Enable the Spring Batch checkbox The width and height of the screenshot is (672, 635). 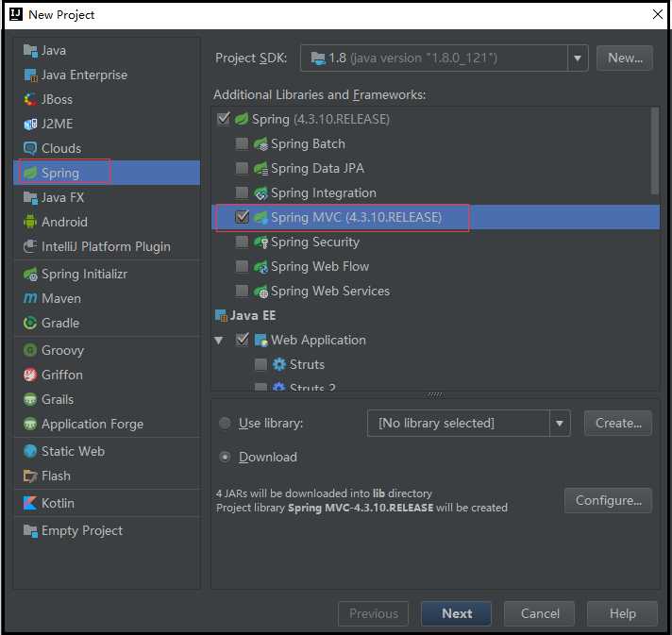coord(243,143)
